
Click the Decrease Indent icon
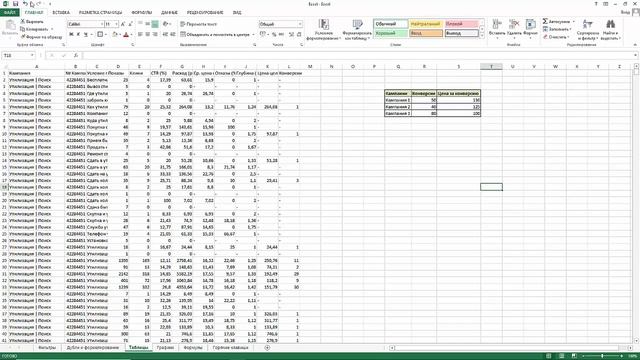pos(165,35)
